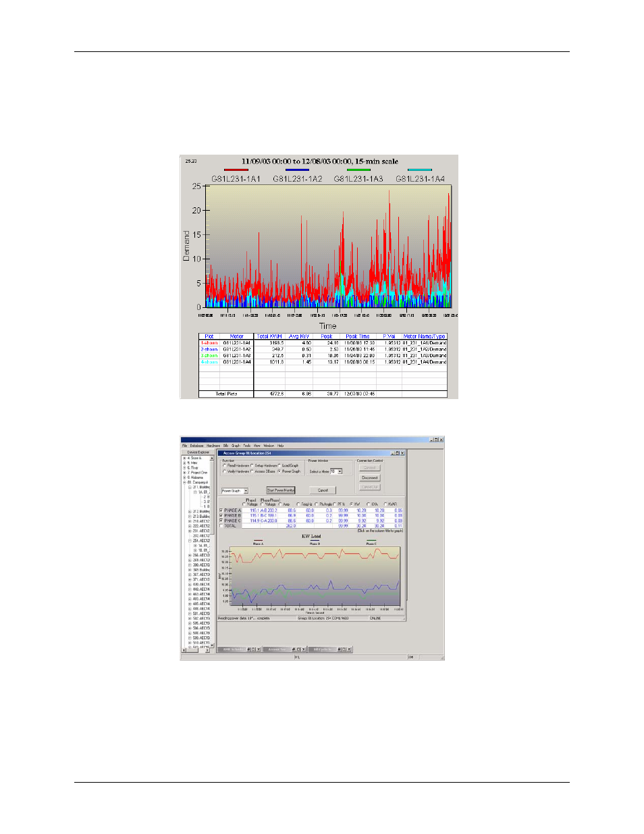Click cyan G81L231-1A4 legend line
The width and height of the screenshot is (644, 834).
420,170
